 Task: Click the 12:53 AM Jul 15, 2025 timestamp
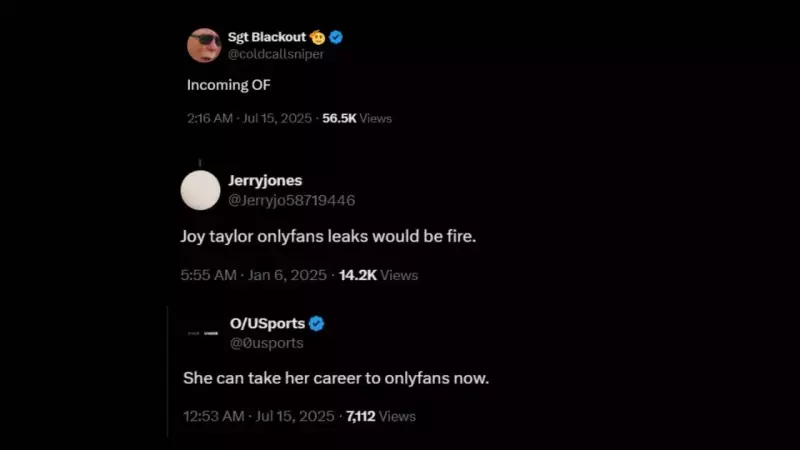click(259, 416)
